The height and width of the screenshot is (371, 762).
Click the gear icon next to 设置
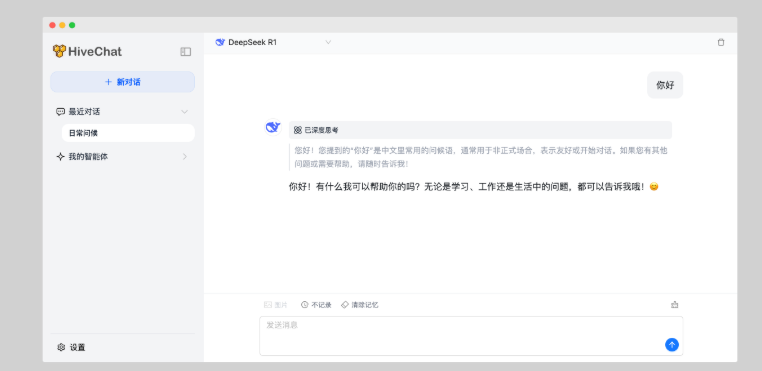61,347
